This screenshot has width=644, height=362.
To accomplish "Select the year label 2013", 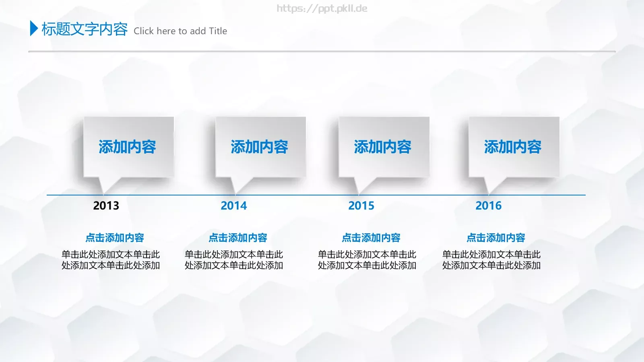I will coord(106,206).
